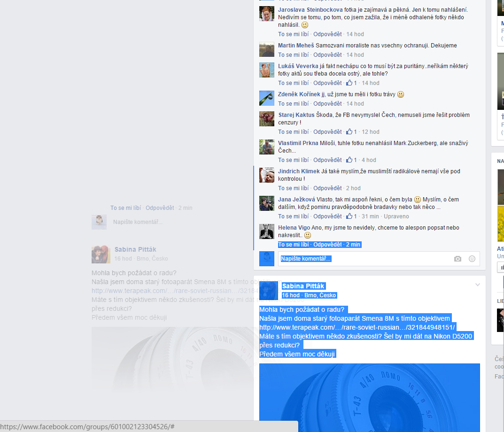
Task: Open '31 min' timestamp on Jana Ježková's comment
Action: pyautogui.click(x=370, y=216)
